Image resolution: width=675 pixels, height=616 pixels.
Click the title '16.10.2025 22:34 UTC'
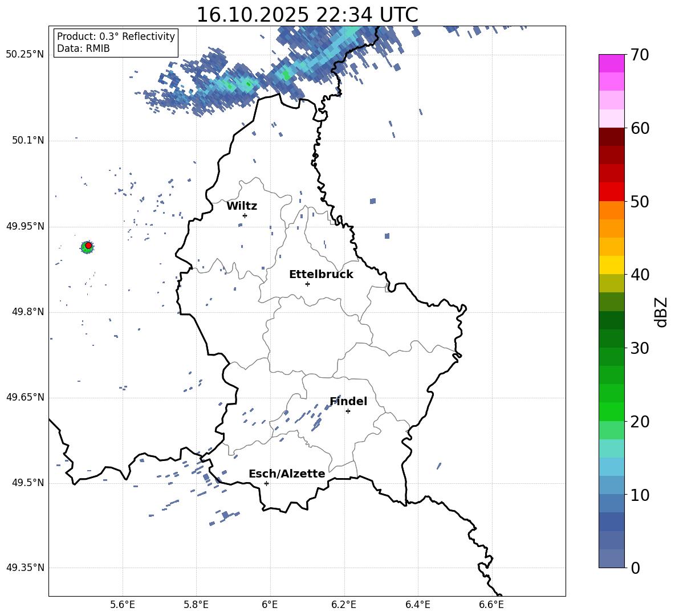tap(307, 15)
